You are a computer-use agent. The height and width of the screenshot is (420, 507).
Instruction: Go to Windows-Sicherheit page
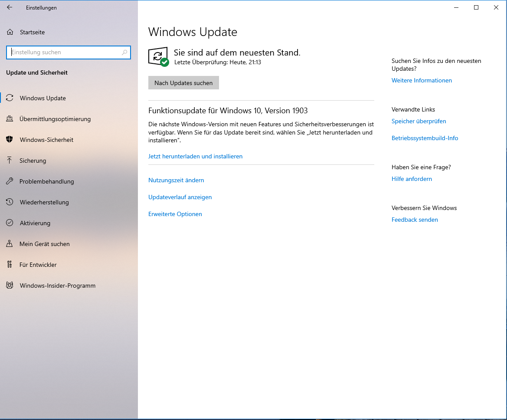coord(69,140)
